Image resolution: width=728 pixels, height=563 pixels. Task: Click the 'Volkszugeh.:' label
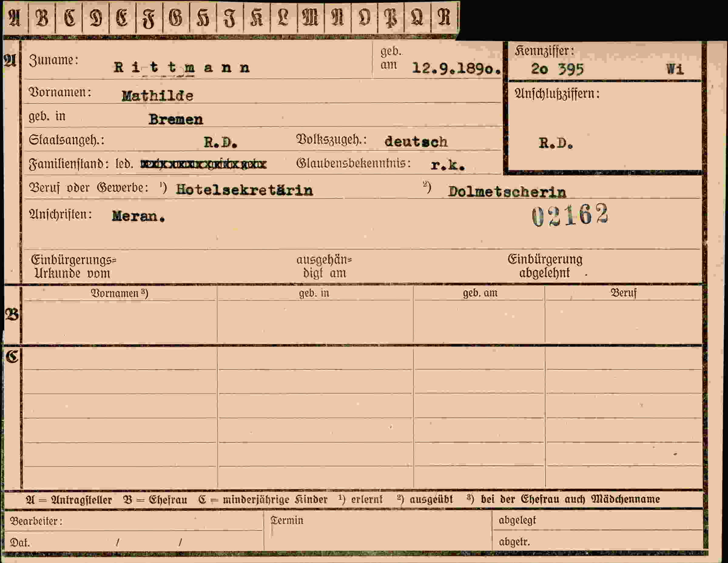click(x=332, y=139)
